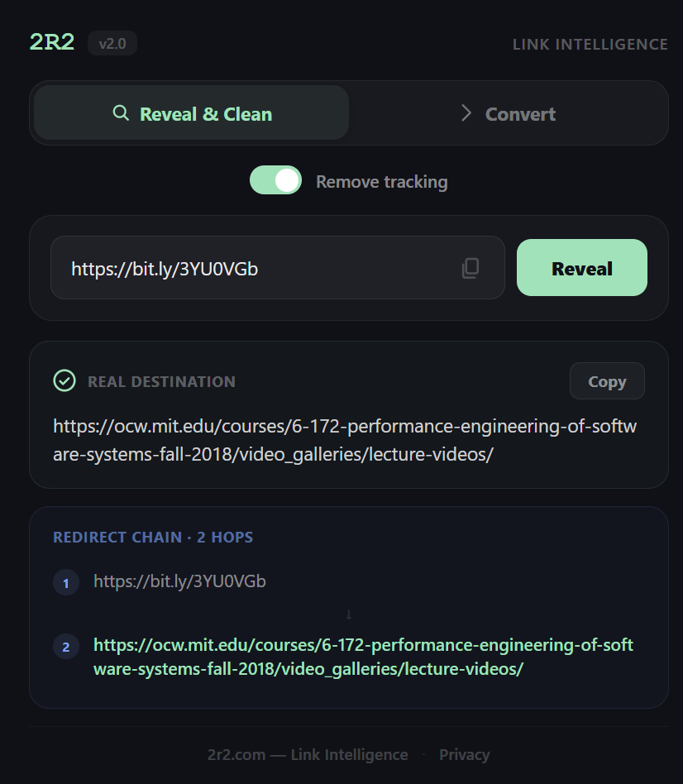Screen dimensions: 683x784
Task: Click the checkmark icon next to REAL DESTINATION
Action: [x=64, y=381]
